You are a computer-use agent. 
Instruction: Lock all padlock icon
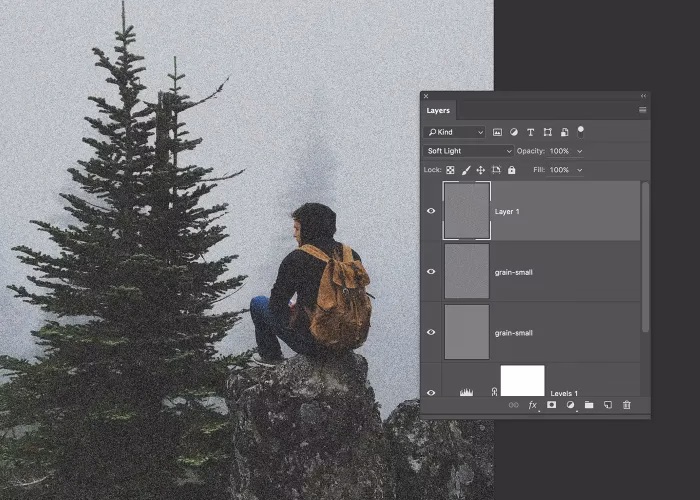[512, 170]
